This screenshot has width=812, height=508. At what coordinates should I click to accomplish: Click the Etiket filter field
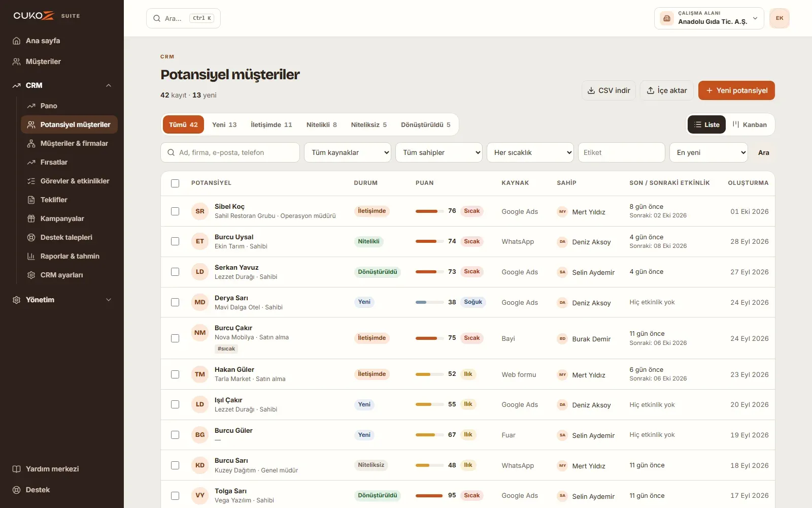pyautogui.click(x=622, y=152)
